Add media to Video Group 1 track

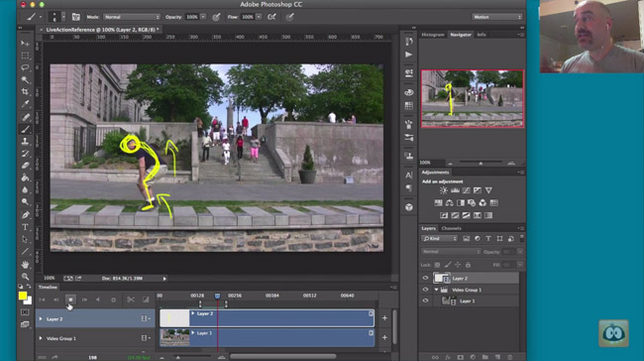384,337
